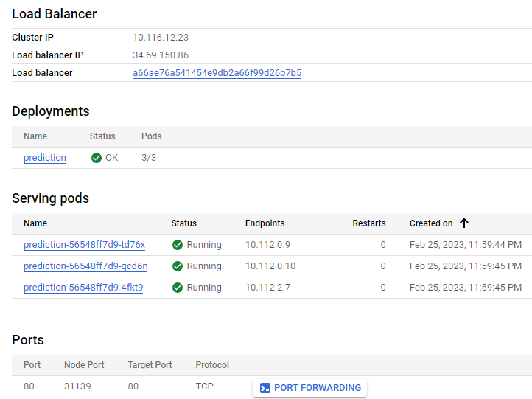
Task: Sort serving pods by Endpoints column
Action: tap(265, 223)
